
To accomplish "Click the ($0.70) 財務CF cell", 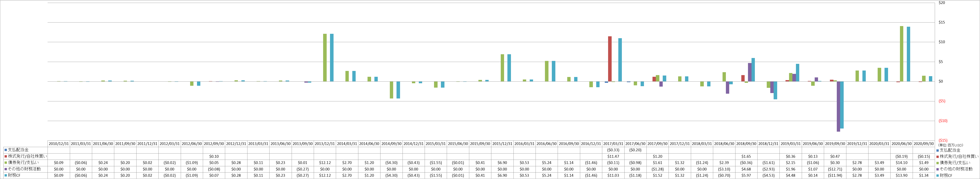I will (x=724, y=176).
